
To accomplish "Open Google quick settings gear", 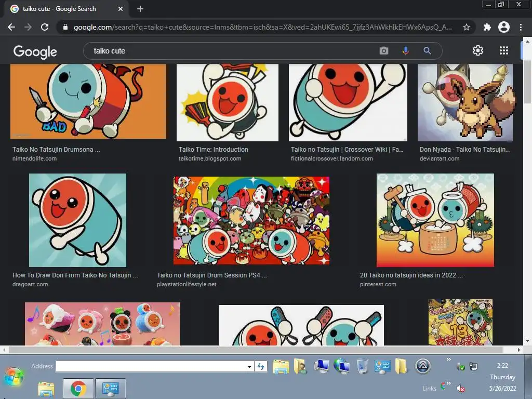I will 478,50.
